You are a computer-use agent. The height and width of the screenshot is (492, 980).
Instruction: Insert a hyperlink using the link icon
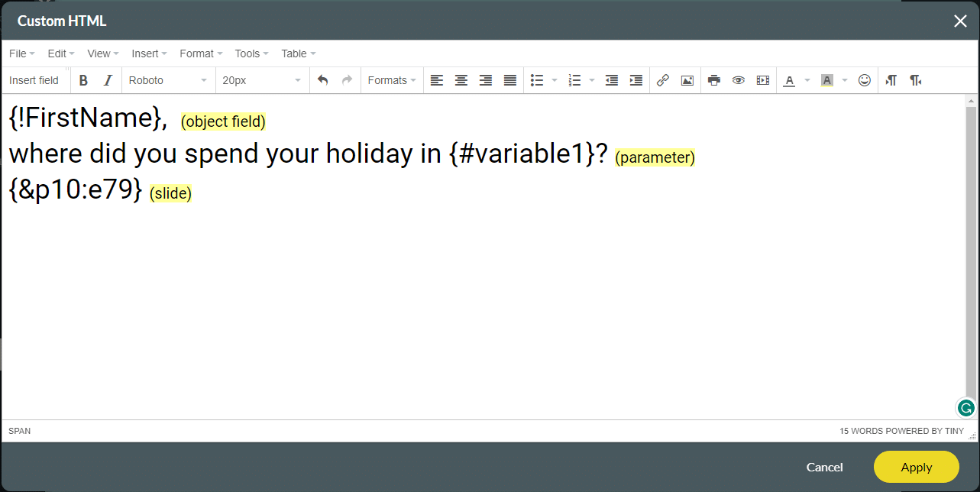click(x=662, y=80)
